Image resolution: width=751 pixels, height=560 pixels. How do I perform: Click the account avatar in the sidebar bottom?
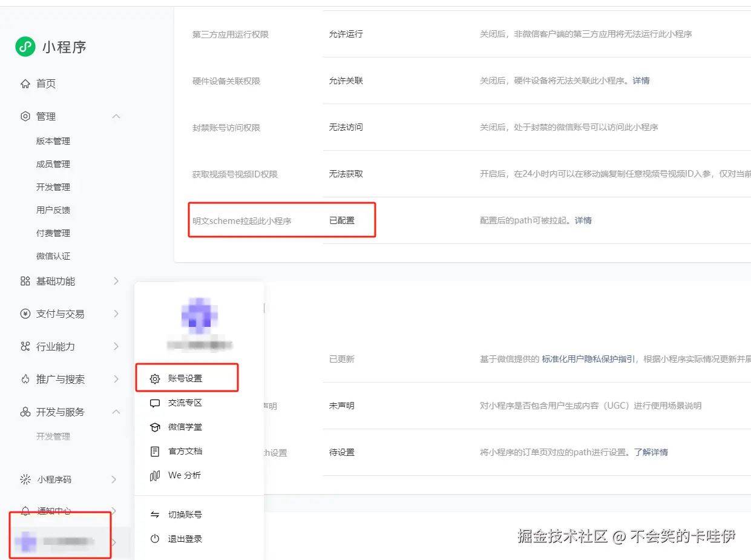pyautogui.click(x=25, y=542)
